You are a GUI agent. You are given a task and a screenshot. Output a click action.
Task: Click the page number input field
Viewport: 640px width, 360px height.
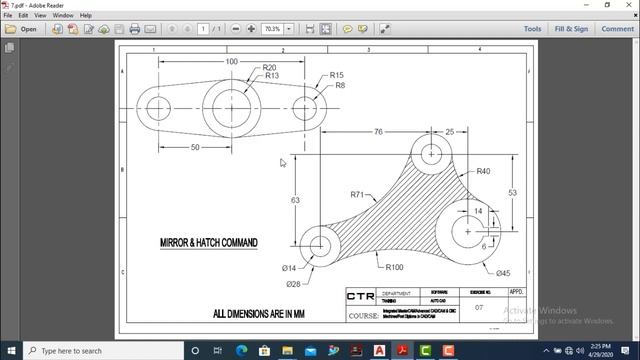203,29
